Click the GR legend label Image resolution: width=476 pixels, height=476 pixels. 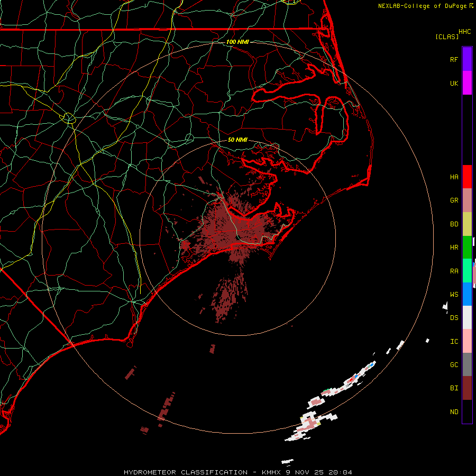(454, 200)
